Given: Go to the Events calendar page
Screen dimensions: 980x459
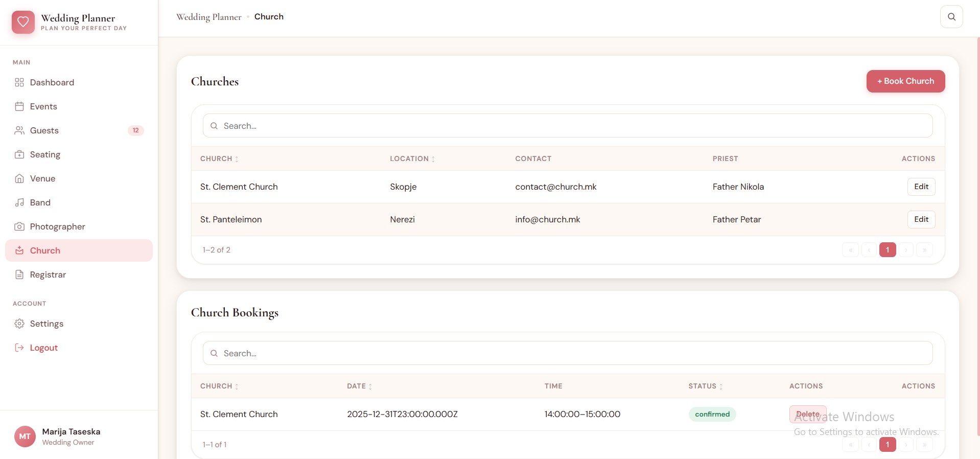Looking at the screenshot, I should pos(43,106).
